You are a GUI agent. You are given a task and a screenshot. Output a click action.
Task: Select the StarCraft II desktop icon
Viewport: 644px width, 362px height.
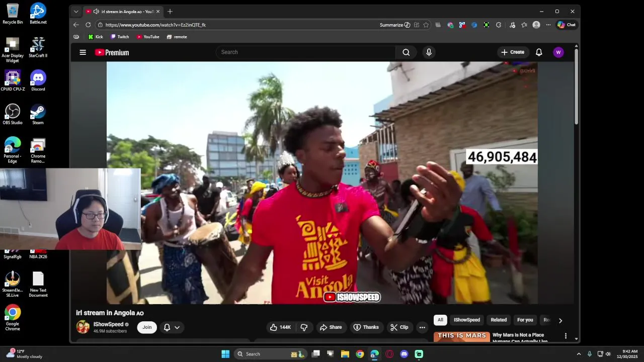pos(38,47)
